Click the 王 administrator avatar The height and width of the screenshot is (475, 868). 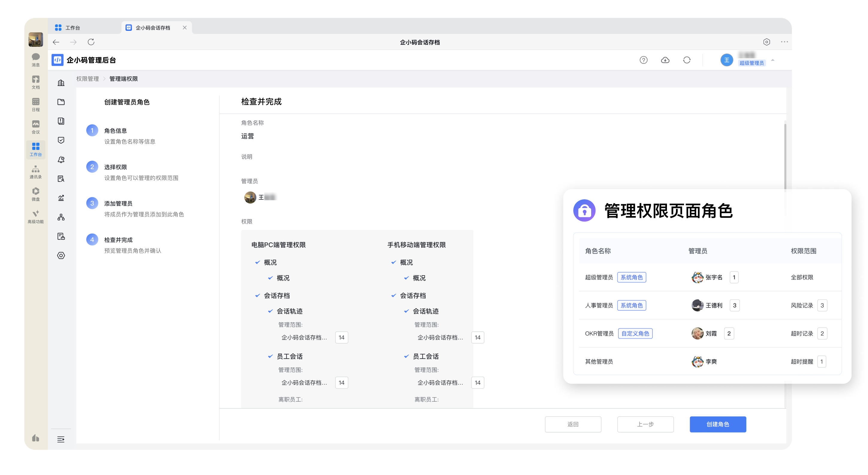250,197
